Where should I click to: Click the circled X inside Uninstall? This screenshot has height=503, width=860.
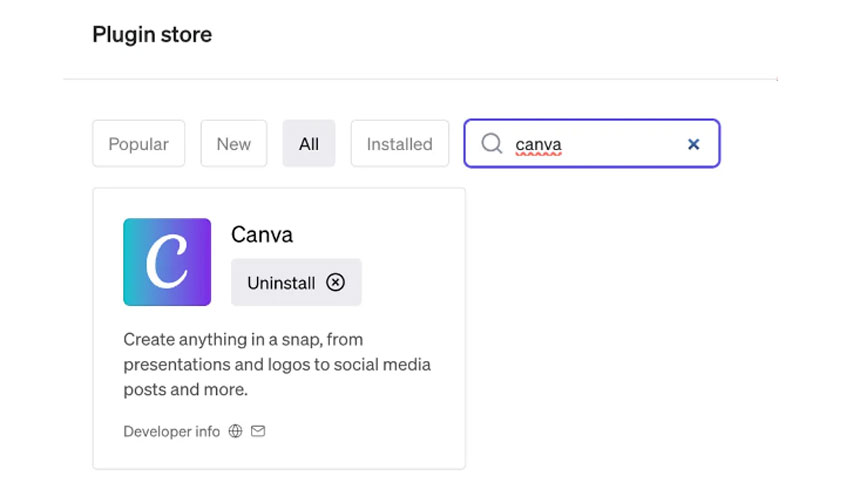[336, 282]
